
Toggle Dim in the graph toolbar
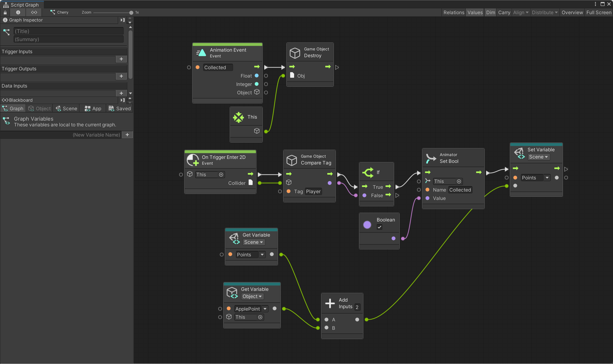pos(490,12)
